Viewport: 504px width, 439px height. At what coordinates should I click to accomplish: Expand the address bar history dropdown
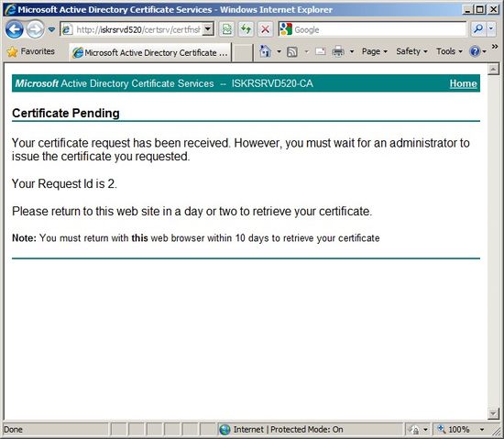208,29
